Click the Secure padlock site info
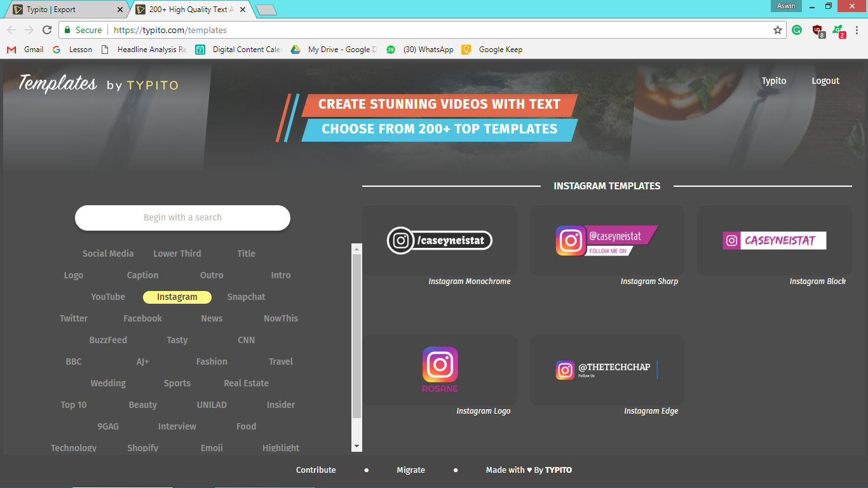The height and width of the screenshot is (488, 868). [83, 30]
